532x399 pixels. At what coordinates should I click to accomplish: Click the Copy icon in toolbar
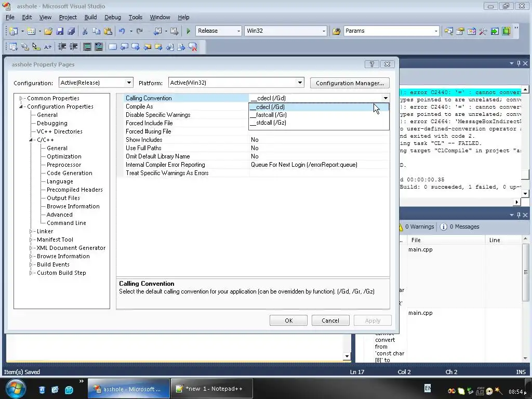[96, 31]
